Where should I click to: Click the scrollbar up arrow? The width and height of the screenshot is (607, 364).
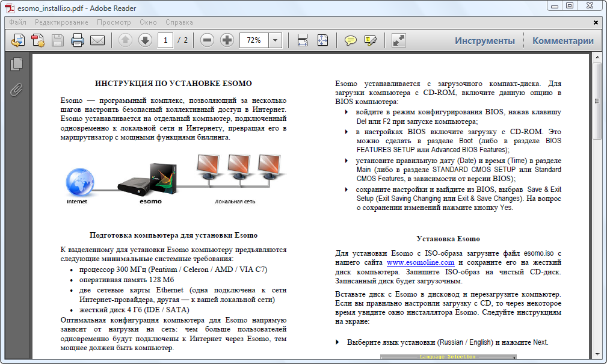pos(597,57)
